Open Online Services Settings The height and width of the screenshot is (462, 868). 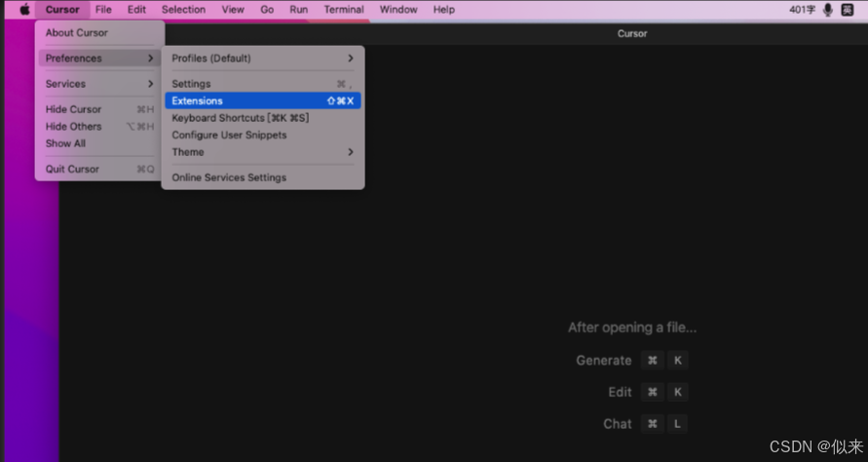click(263, 177)
